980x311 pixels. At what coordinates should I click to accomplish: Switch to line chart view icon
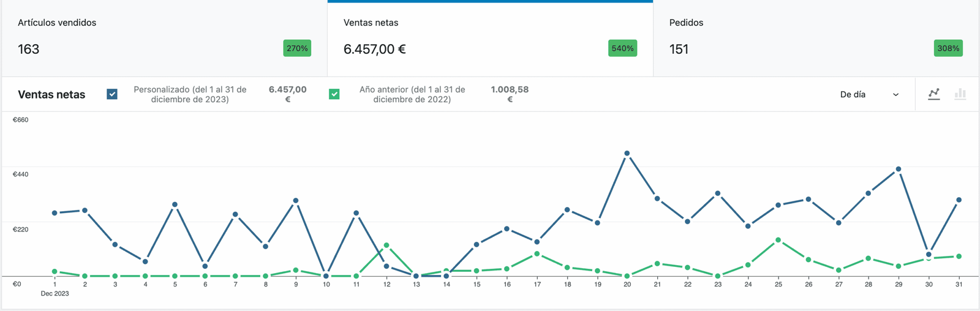933,94
